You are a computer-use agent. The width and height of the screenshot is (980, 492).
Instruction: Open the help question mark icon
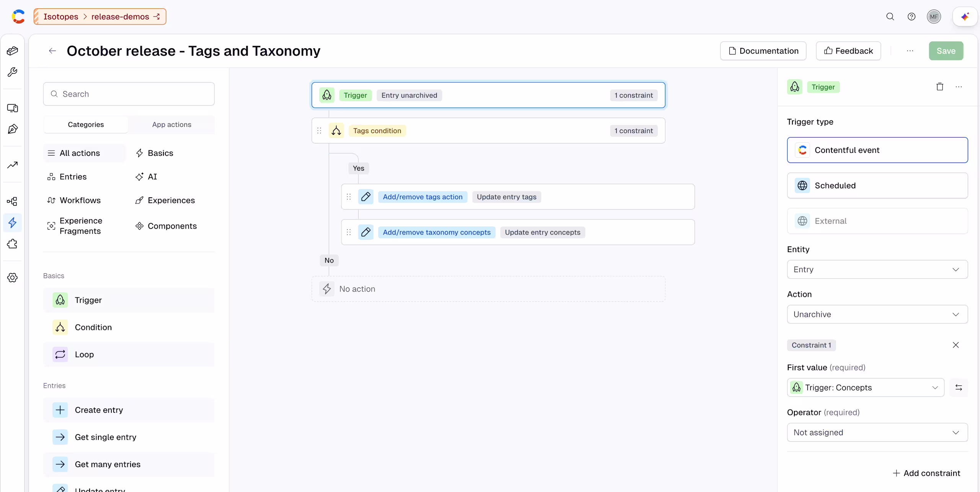point(911,16)
